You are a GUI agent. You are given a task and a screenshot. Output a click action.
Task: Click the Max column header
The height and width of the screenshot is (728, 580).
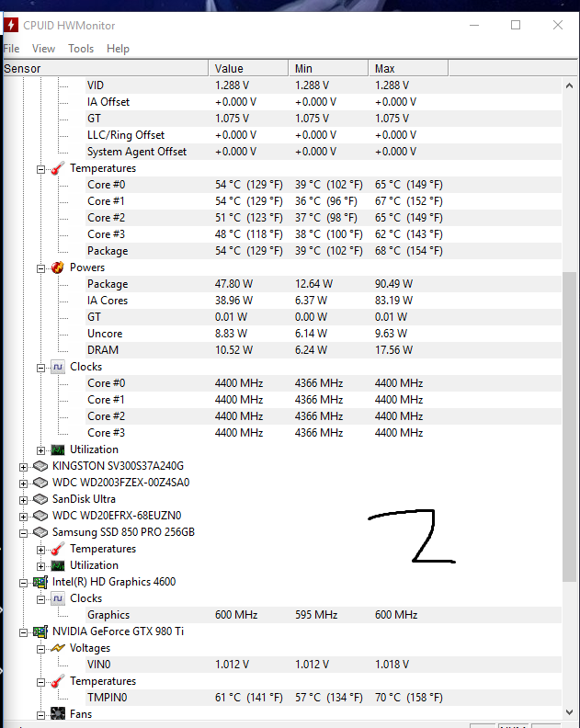click(408, 68)
